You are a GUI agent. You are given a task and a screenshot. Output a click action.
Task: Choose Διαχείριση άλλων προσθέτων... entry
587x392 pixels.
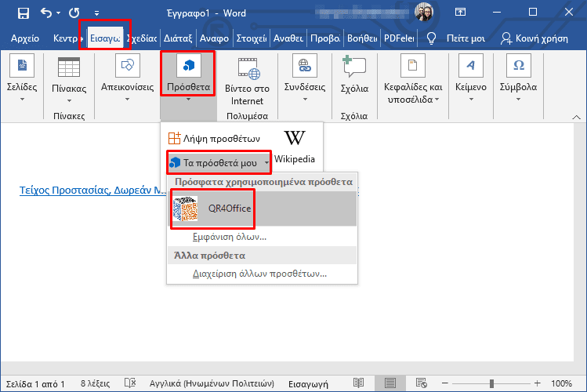[262, 274]
